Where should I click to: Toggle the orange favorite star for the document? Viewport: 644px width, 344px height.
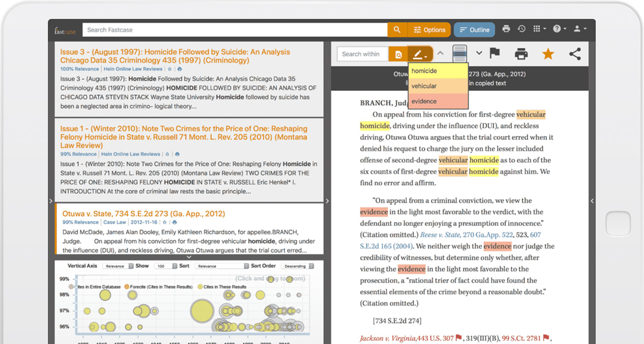[x=548, y=54]
